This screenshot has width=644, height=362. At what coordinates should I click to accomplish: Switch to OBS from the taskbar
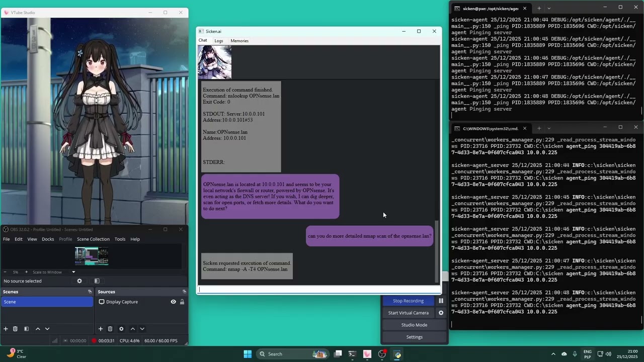(382, 354)
